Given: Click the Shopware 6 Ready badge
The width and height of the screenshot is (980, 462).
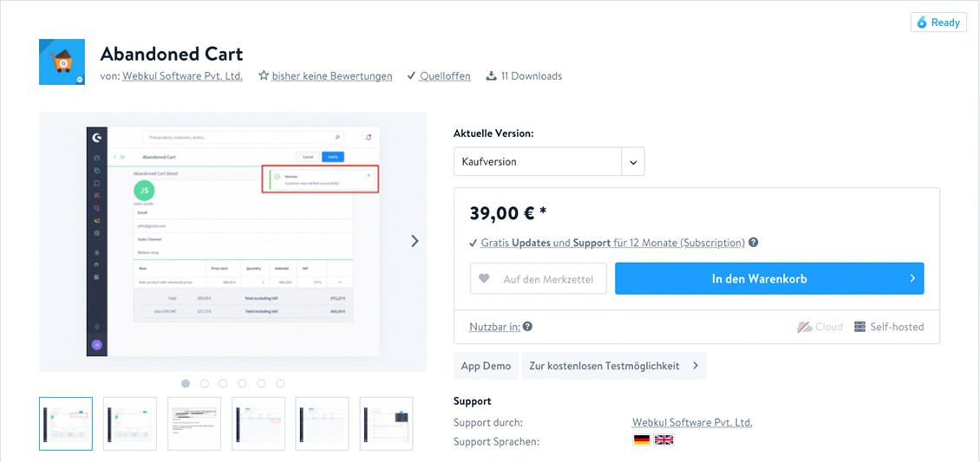Looking at the screenshot, I should [938, 23].
